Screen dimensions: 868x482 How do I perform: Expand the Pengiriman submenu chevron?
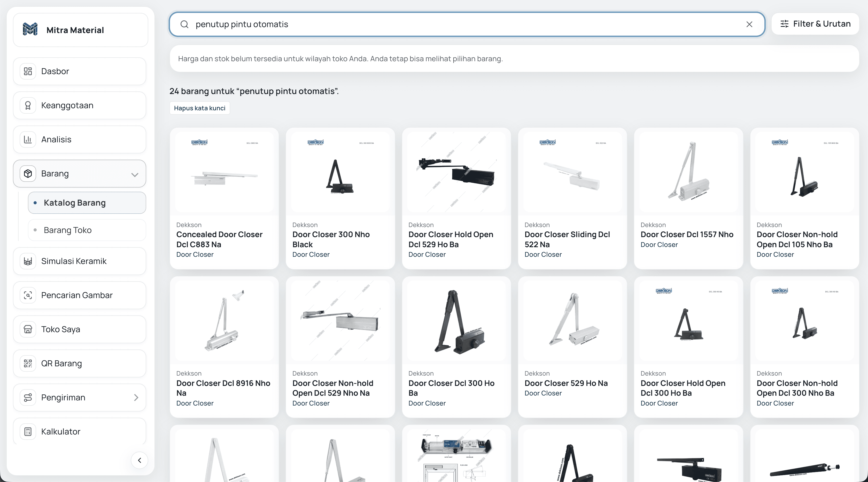coord(136,398)
